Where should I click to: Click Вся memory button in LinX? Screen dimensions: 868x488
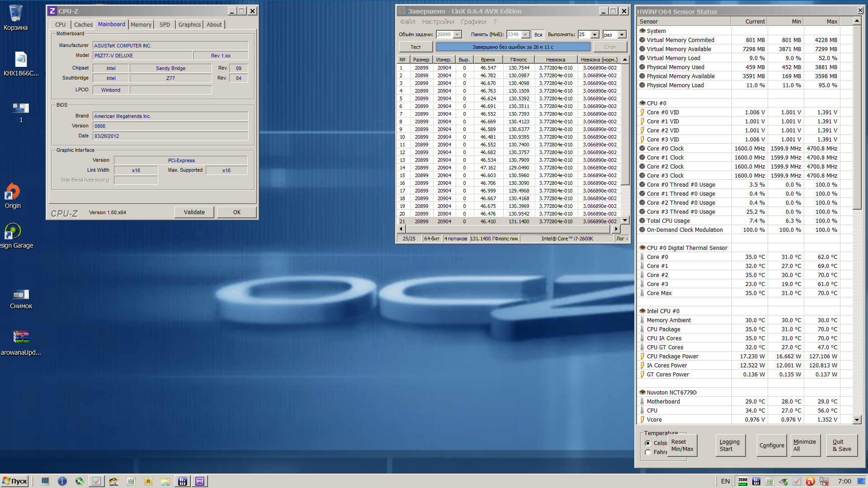[538, 34]
